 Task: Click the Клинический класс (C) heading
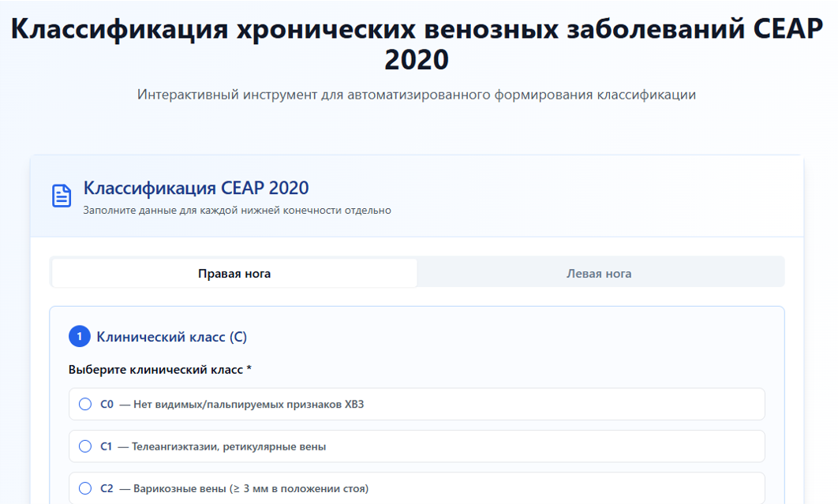tap(171, 337)
